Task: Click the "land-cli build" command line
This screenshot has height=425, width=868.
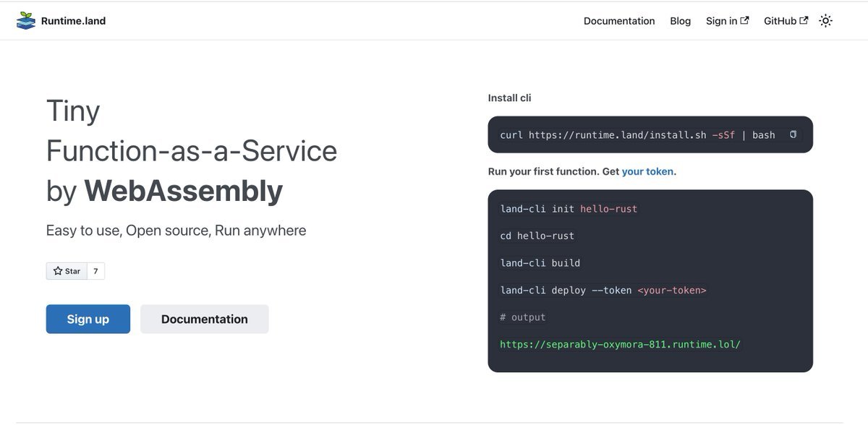Action: 540,263
